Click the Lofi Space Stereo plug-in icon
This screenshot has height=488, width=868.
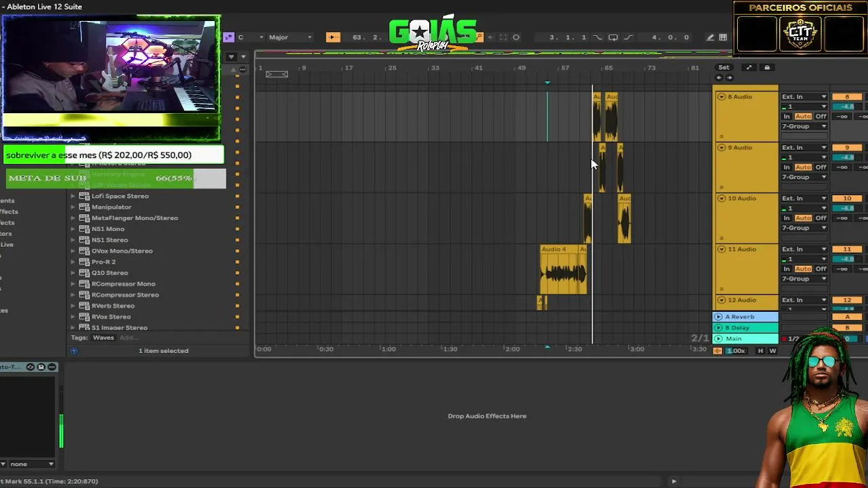[x=84, y=197]
